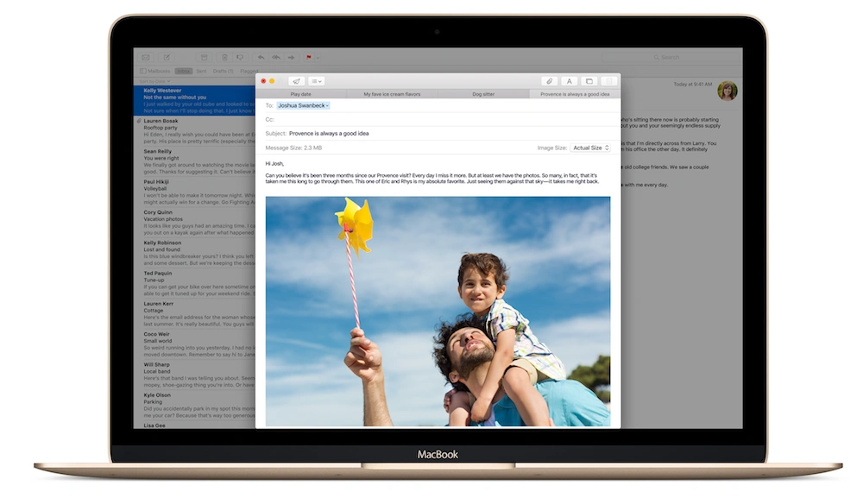This screenshot has height=504, width=863.
Task: Open the attachment paperclip icon
Action: pyautogui.click(x=548, y=79)
